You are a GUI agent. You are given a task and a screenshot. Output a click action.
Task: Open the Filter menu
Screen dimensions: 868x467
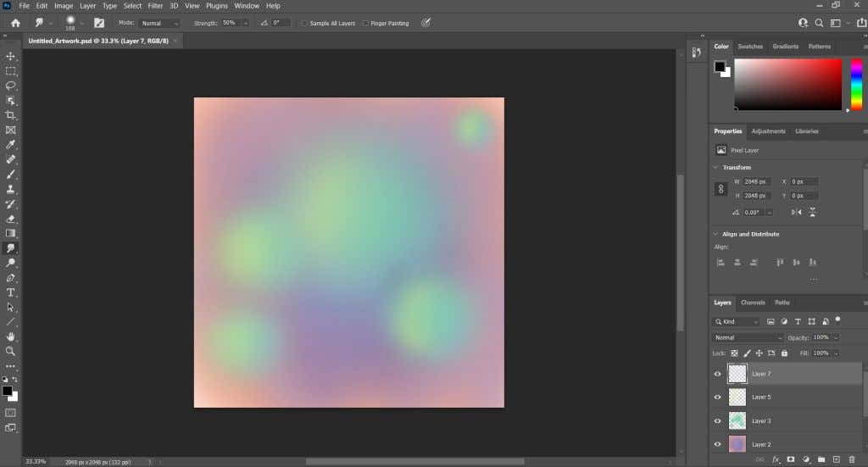pos(155,6)
